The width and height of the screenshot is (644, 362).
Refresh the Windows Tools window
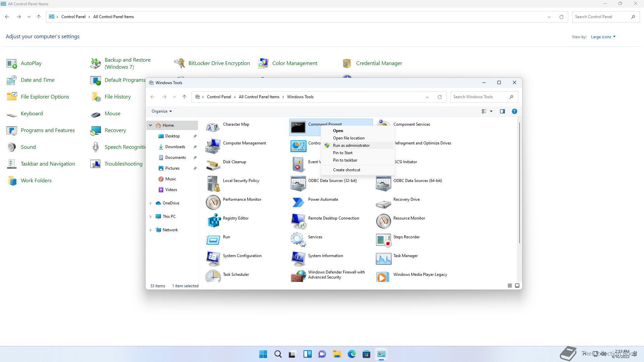pyautogui.click(x=440, y=97)
